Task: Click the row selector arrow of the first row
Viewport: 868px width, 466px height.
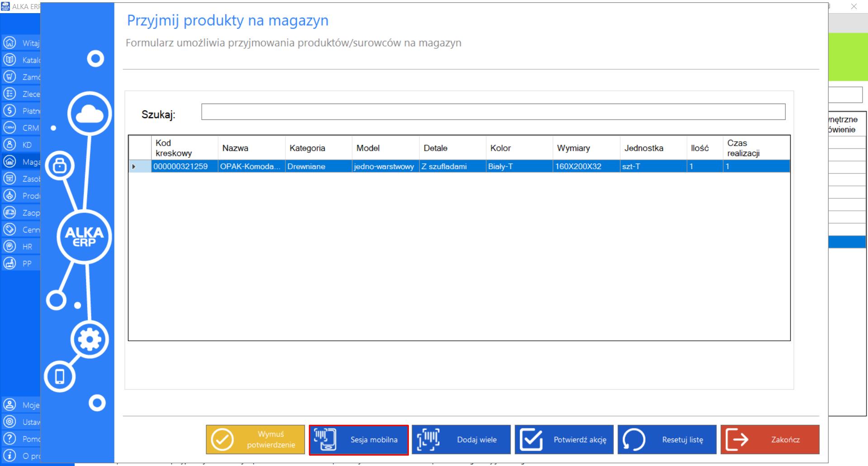Action: 134,166
